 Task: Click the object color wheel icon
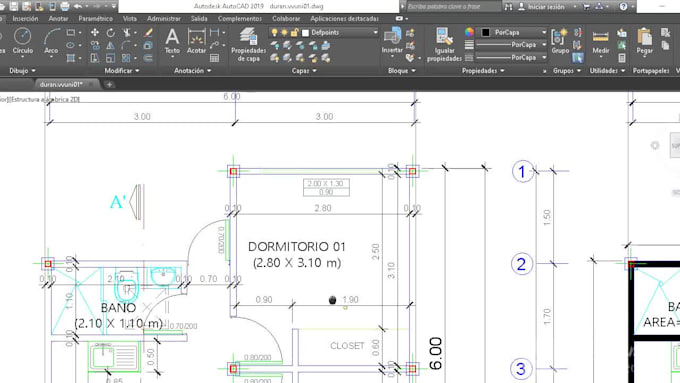(469, 33)
